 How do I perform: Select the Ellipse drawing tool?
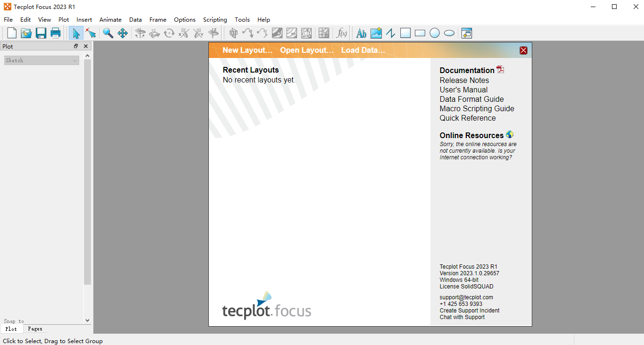pos(449,33)
